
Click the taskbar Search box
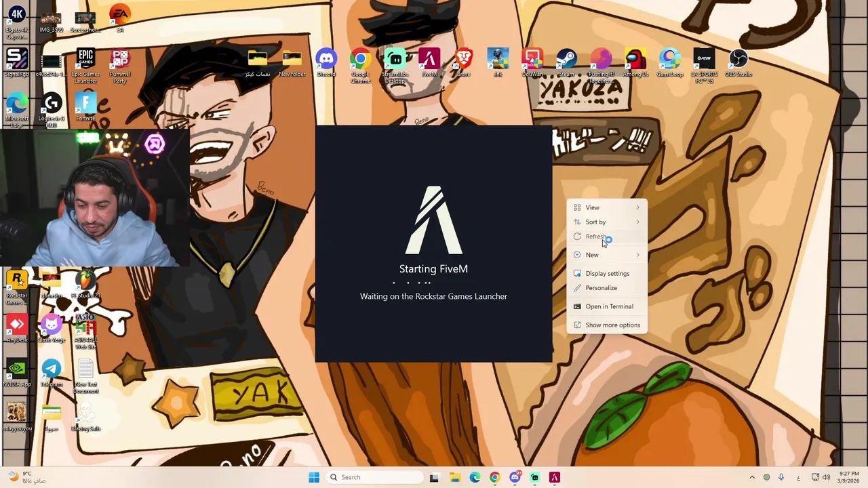(374, 477)
